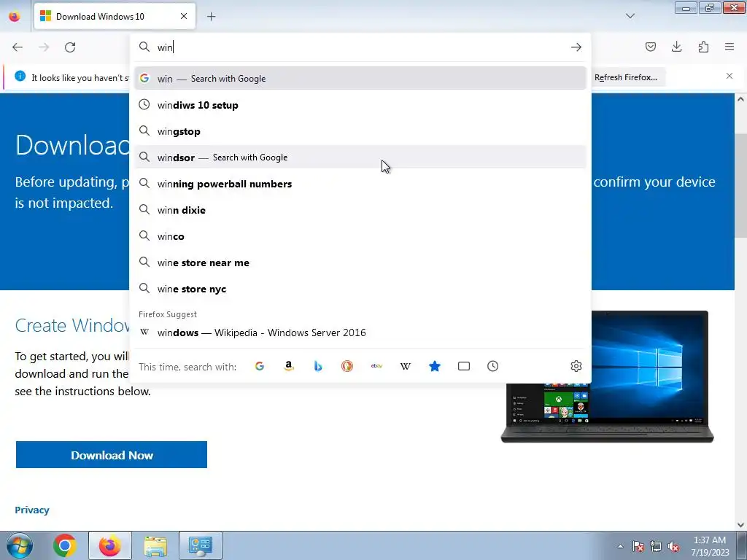Choose 'windiws 10 setup' history suggestion

point(360,105)
